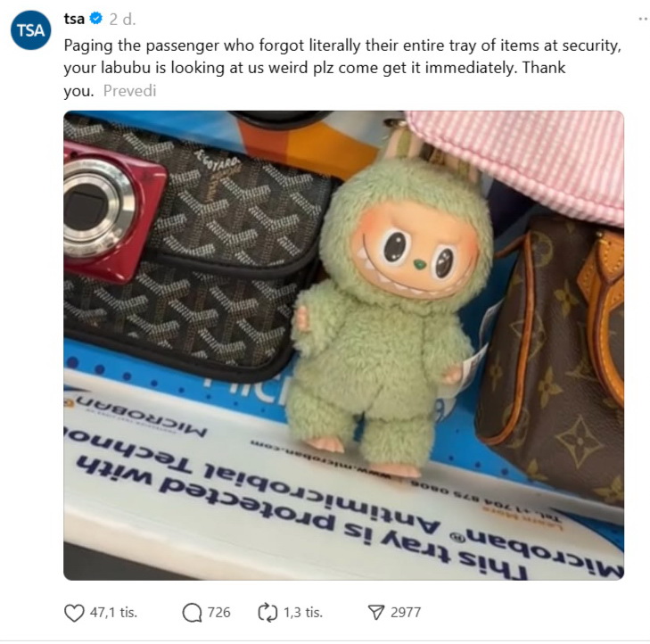This screenshot has height=644, width=650.
Task: Open the more options ellipsis menu
Action: [x=644, y=19]
